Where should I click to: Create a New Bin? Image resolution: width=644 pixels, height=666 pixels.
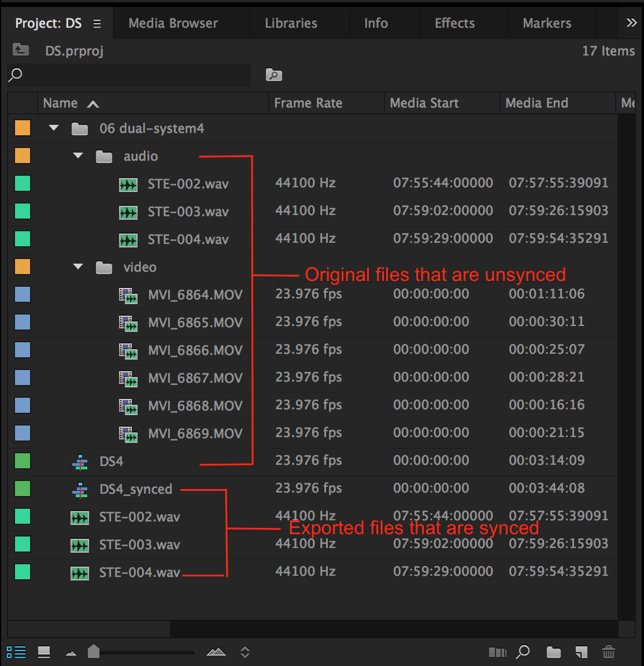554,652
